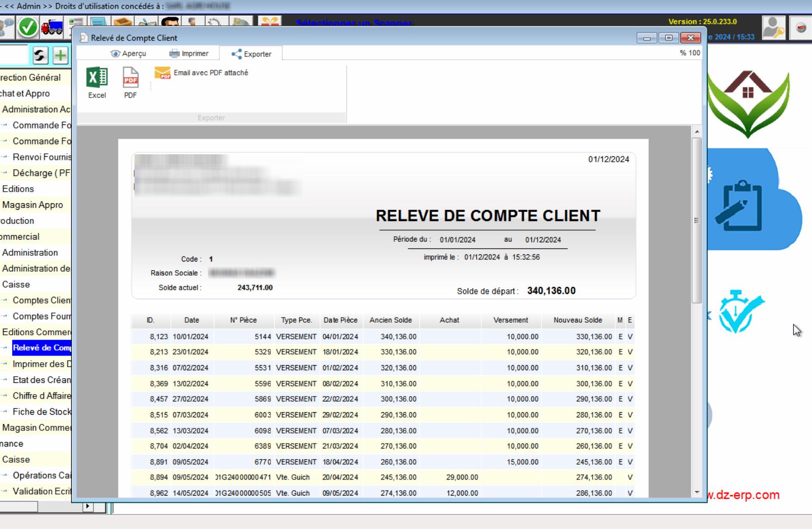Click the red and blue truck icon

coord(52,27)
